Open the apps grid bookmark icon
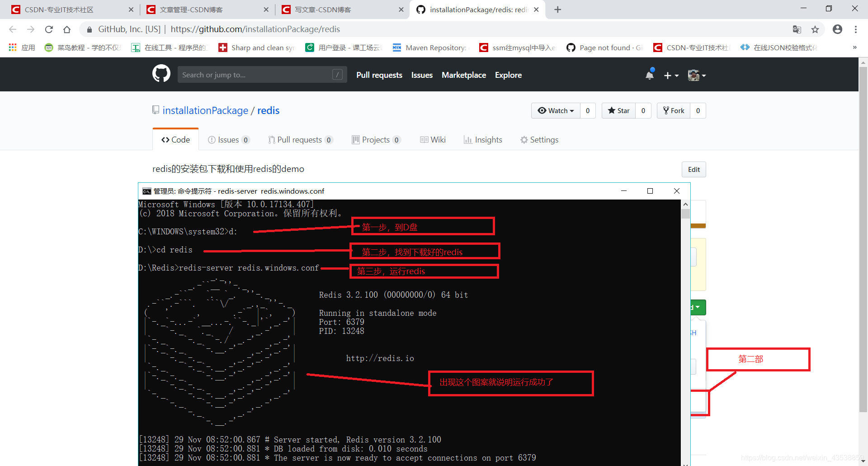868x466 pixels. pyautogui.click(x=13, y=48)
